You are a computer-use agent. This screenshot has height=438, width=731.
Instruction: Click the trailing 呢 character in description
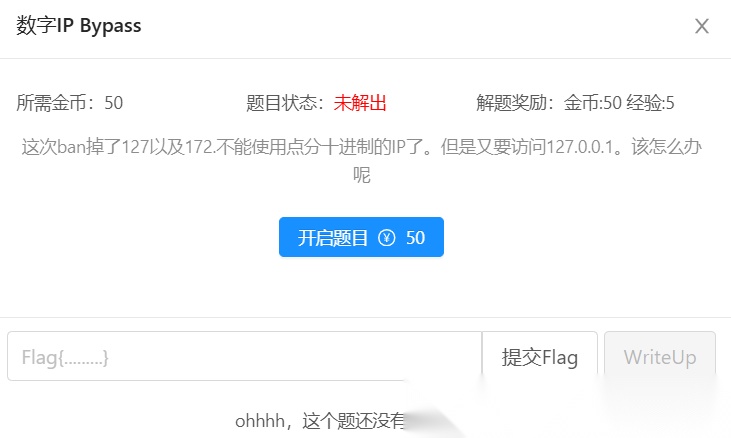click(x=361, y=175)
